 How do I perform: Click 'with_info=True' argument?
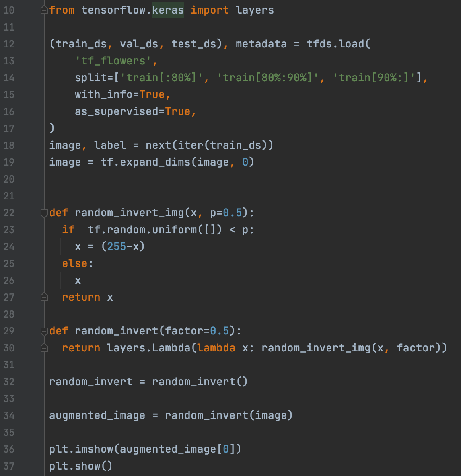(x=119, y=95)
